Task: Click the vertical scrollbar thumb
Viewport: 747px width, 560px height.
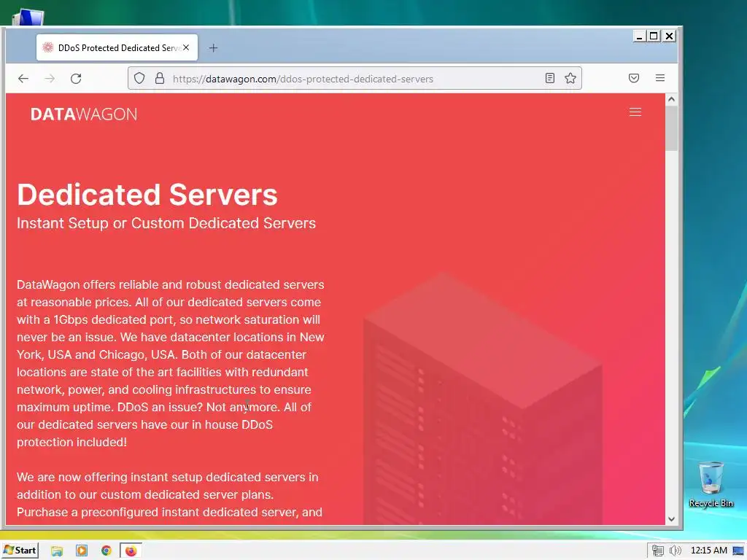Action: point(671,128)
